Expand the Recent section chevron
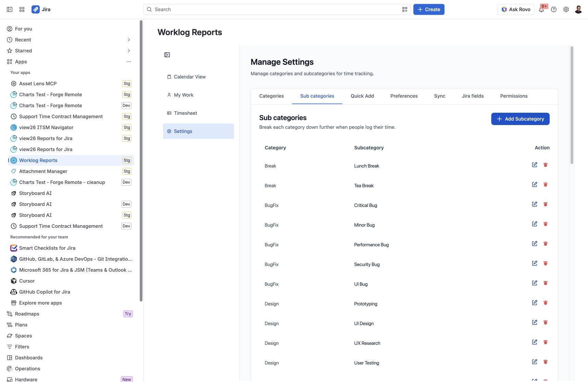588x382 pixels. coord(129,40)
